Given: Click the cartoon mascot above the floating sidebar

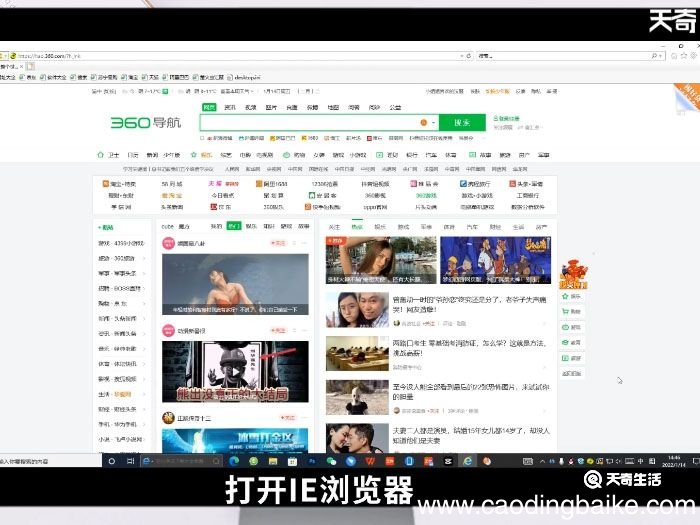Looking at the screenshot, I should tap(573, 274).
